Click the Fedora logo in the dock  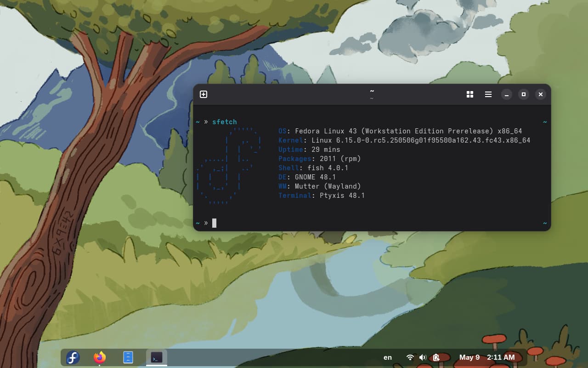(73, 357)
